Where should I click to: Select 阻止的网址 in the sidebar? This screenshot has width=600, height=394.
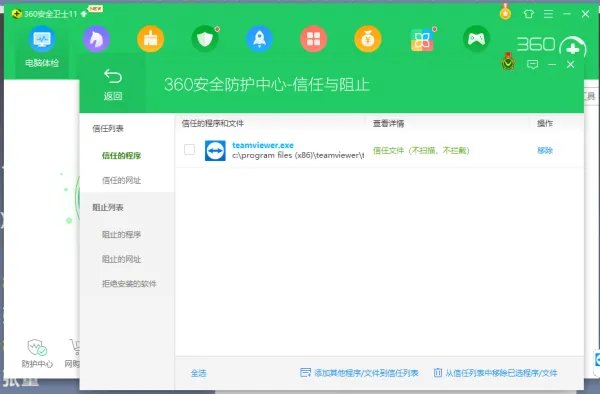(121, 259)
